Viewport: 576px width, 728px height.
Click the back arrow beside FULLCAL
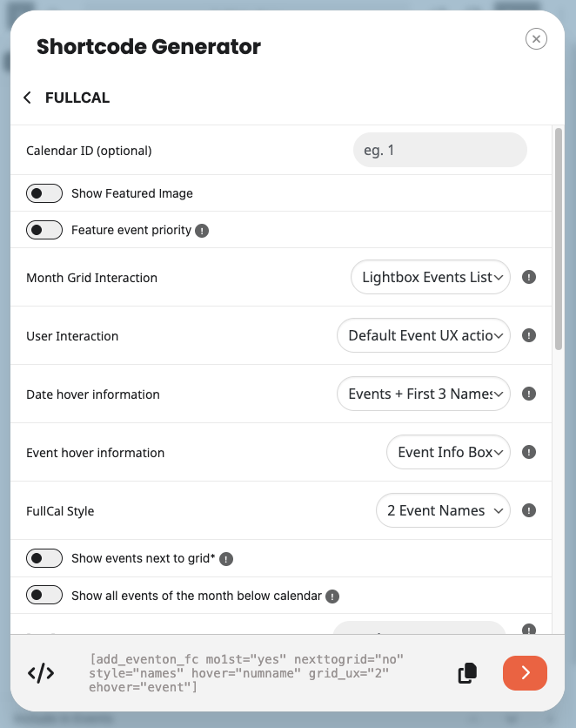coord(27,98)
